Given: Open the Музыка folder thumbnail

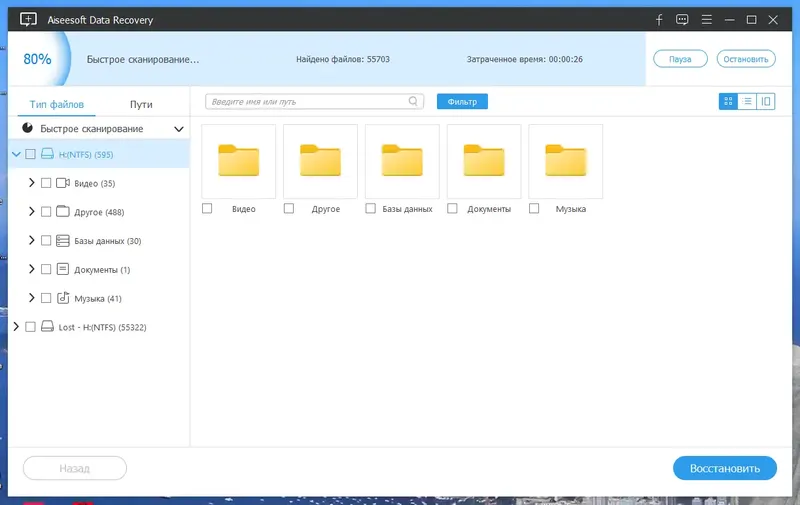Looking at the screenshot, I should (566, 161).
